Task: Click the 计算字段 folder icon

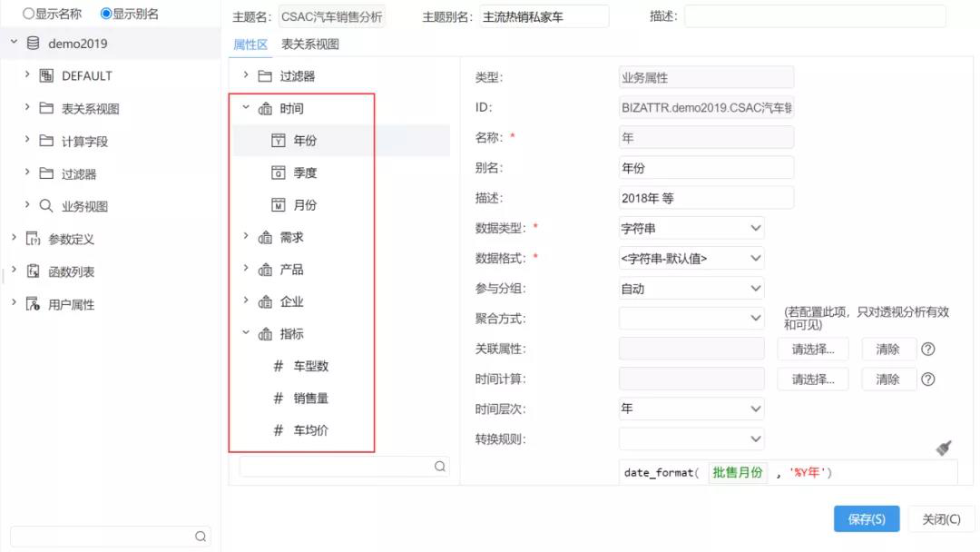Action: (46, 141)
